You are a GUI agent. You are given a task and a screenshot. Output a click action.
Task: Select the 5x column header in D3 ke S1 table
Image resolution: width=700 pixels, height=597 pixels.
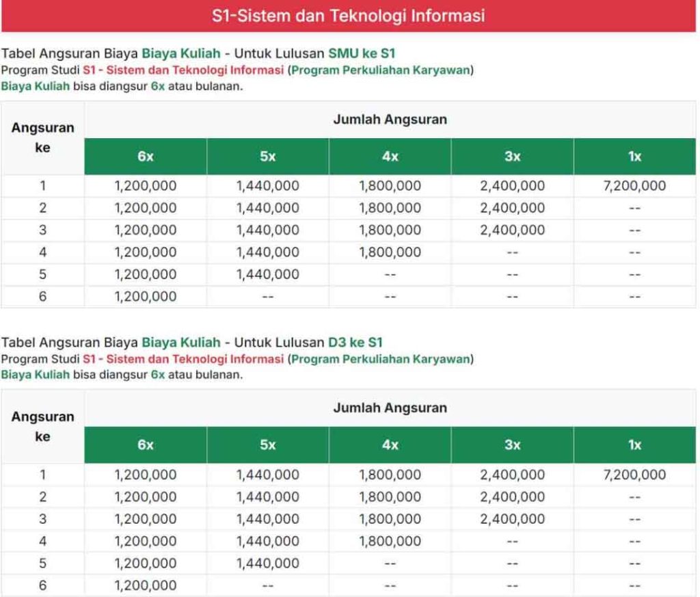point(268,445)
